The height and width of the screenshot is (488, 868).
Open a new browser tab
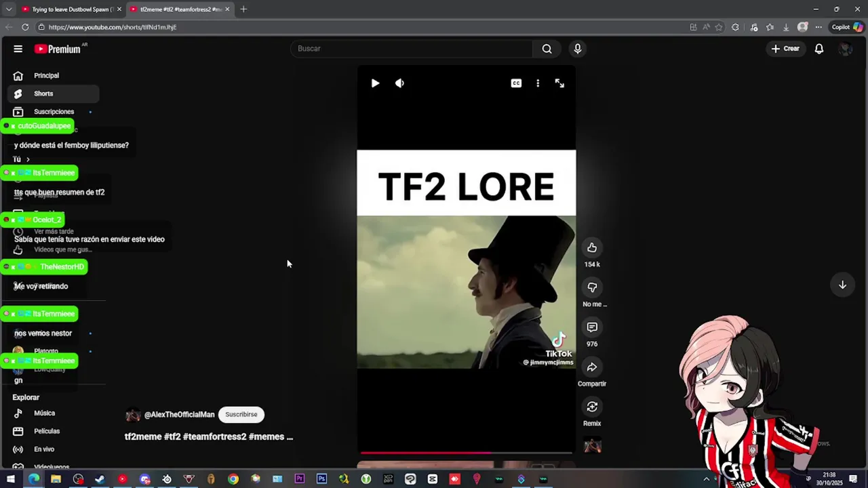pos(243,9)
